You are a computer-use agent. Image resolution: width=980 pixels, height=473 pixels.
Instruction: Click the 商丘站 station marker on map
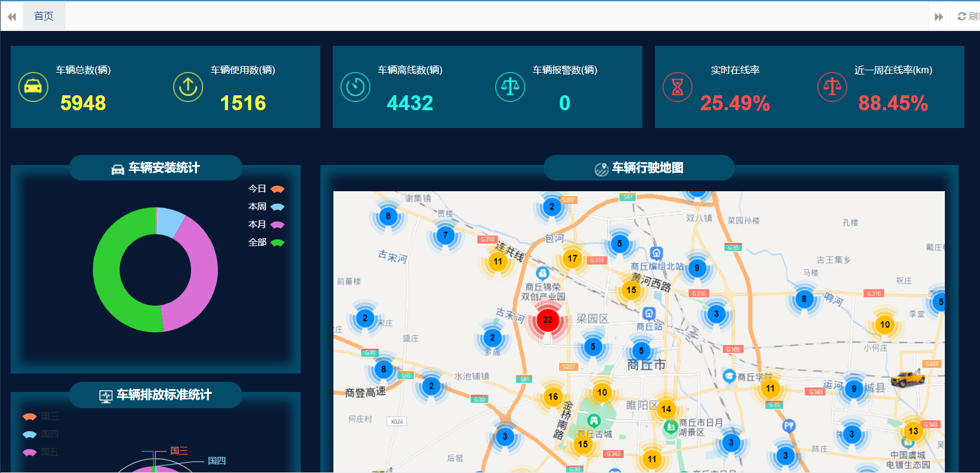tap(649, 314)
